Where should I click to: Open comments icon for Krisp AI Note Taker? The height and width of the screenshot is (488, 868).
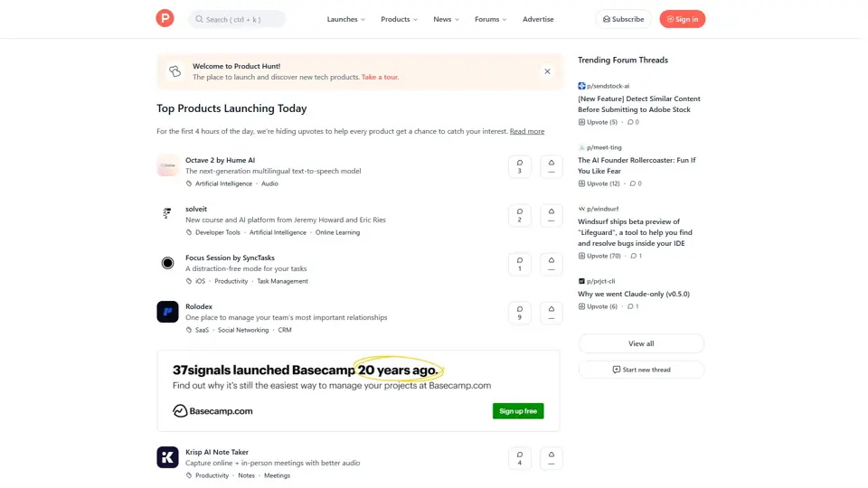tap(519, 458)
